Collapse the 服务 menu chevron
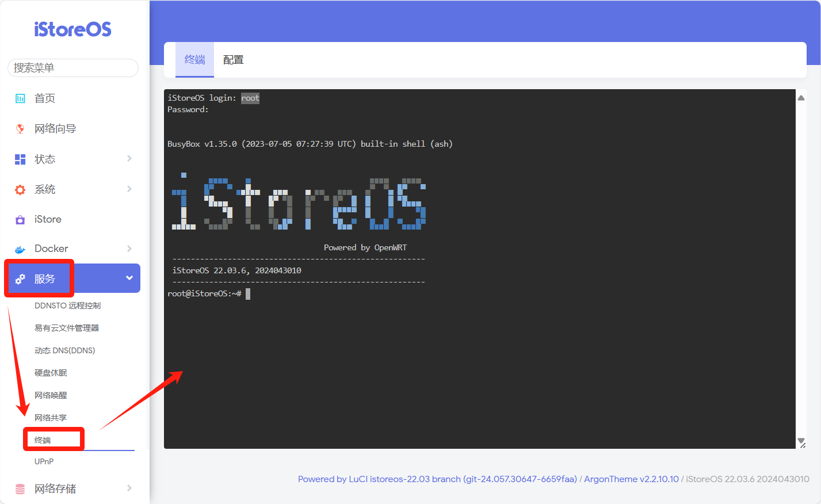Screen dimensions: 821x504 [129, 278]
